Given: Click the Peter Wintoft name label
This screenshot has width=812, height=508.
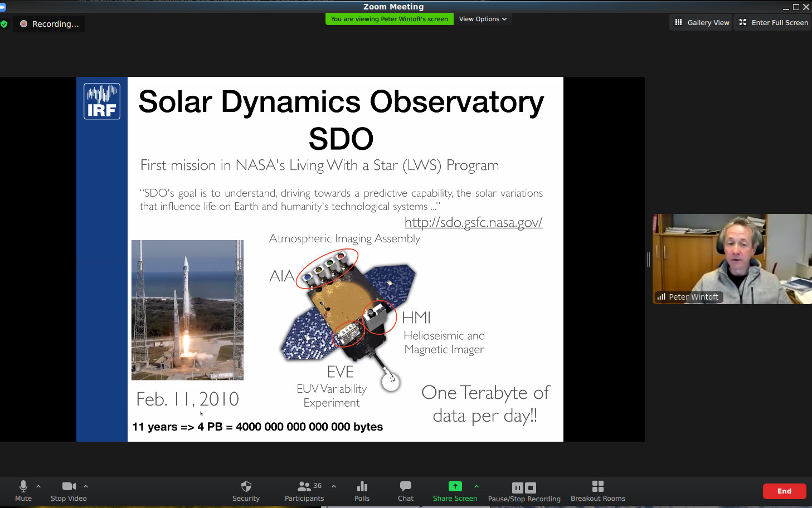Looking at the screenshot, I should coord(689,297).
